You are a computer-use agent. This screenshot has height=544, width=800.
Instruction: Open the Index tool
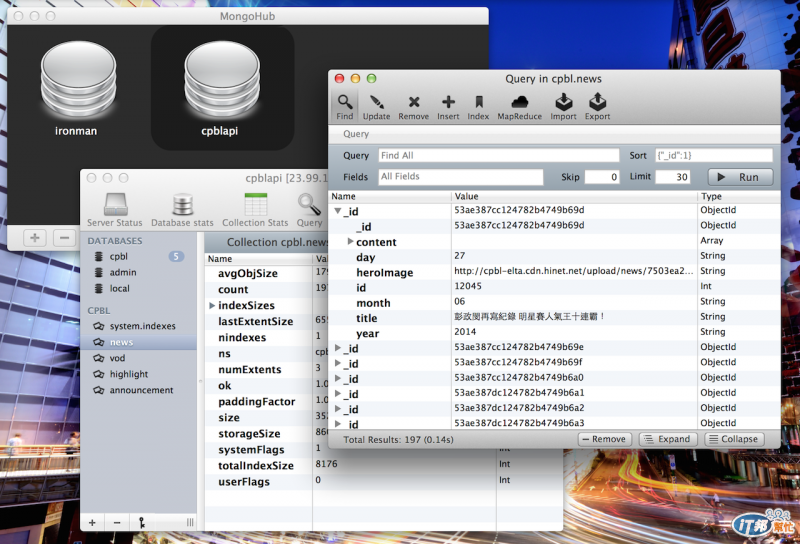coord(478,107)
